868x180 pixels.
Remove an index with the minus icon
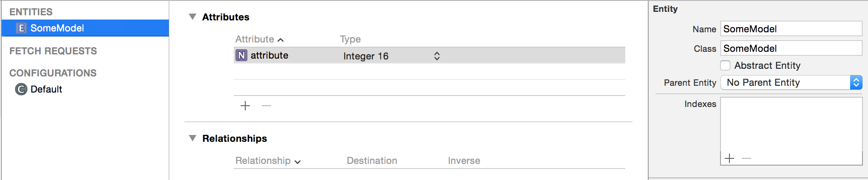(746, 158)
